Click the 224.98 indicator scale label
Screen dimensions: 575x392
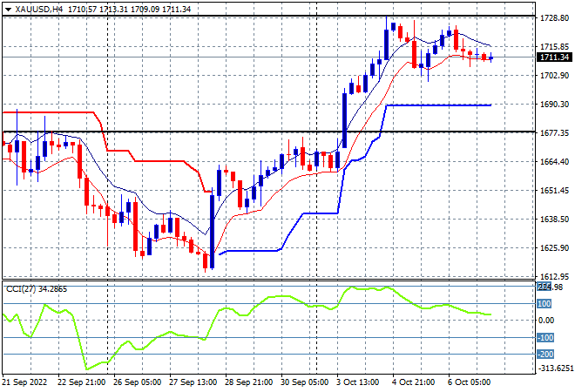point(550,287)
